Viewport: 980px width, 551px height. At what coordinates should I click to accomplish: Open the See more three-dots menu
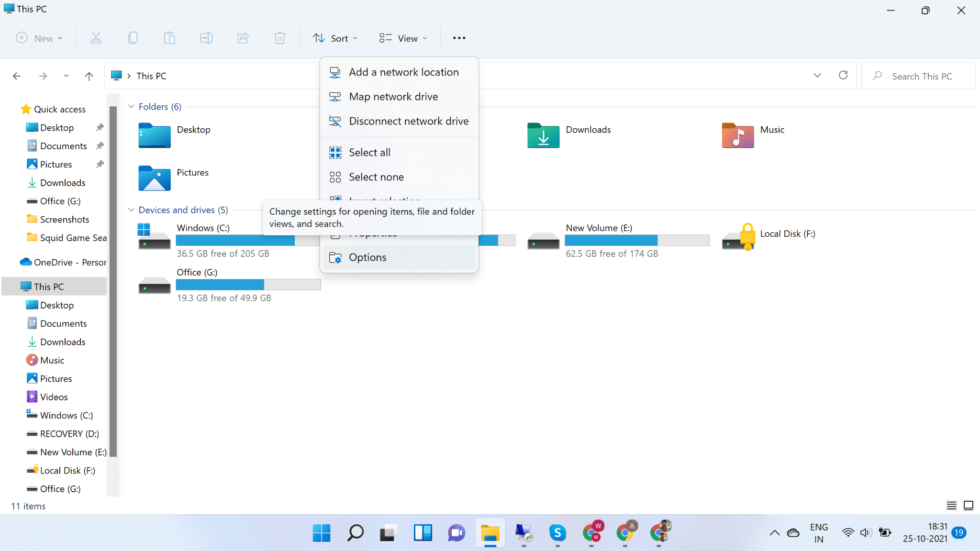(x=459, y=38)
